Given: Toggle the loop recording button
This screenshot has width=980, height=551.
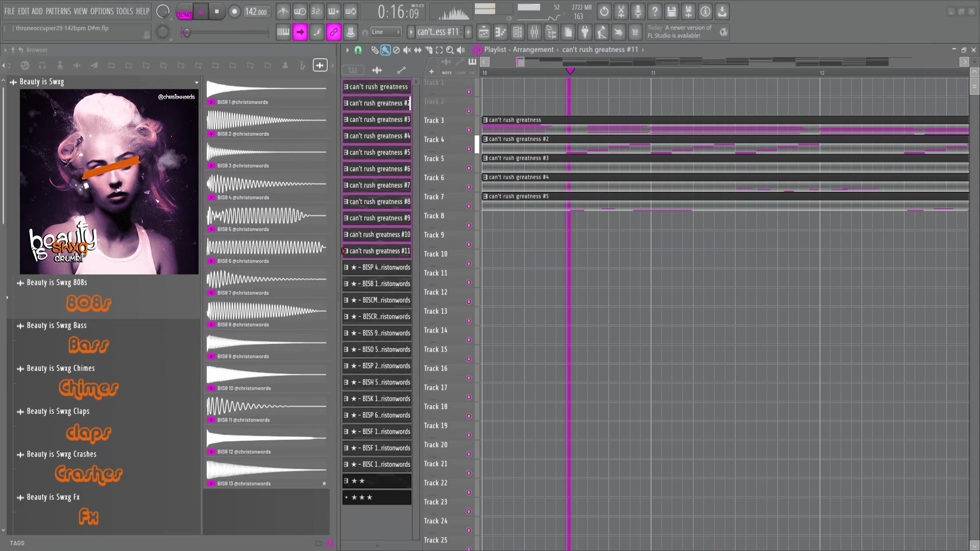Looking at the screenshot, I should coord(351,11).
